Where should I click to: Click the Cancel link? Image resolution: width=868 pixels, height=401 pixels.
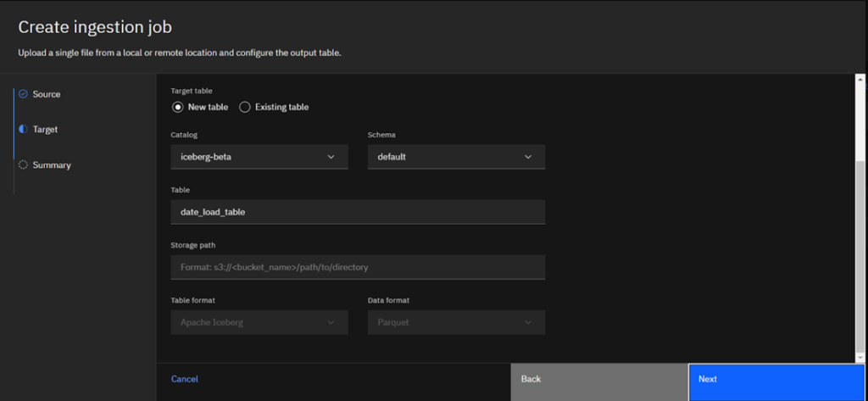[184, 380]
